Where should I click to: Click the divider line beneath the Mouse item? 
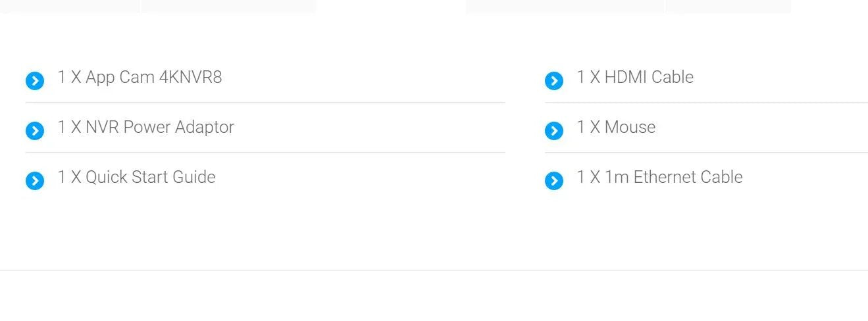coord(706,153)
